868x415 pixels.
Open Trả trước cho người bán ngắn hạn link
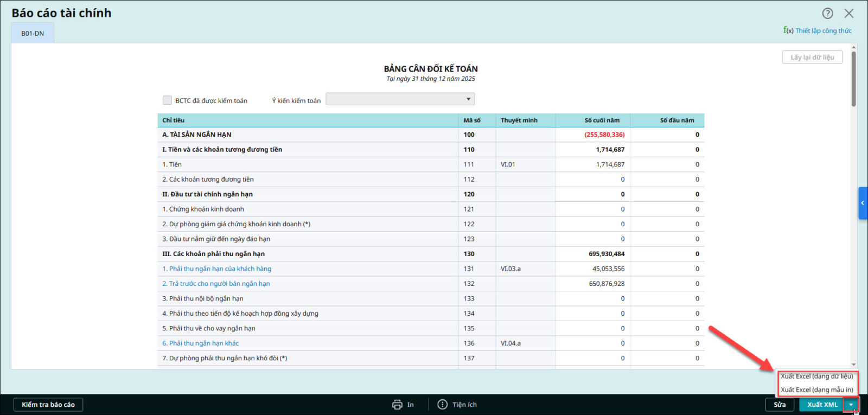216,284
